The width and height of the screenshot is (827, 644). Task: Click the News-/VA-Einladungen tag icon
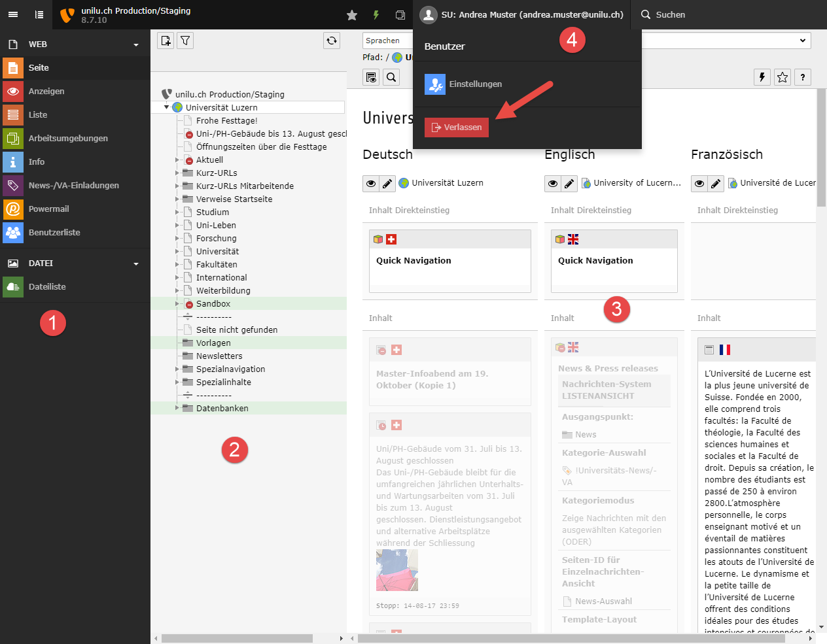(13, 186)
